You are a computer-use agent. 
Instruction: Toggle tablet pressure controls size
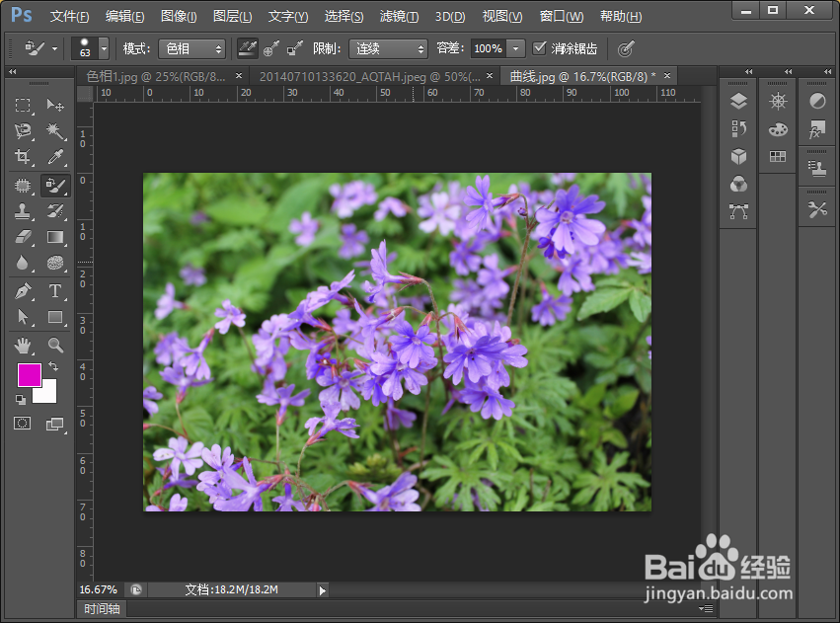pyautogui.click(x=626, y=48)
